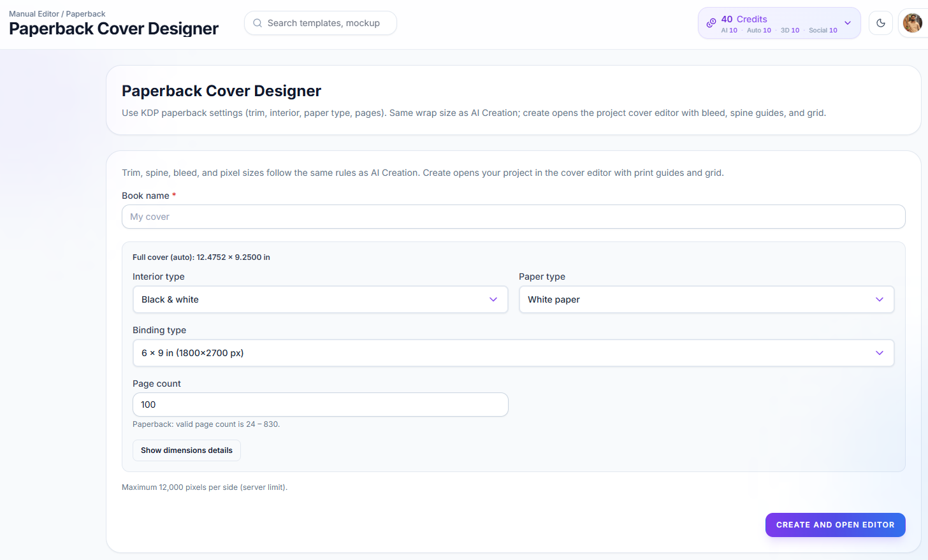Click the Manual Editor breadcrumb link

pyautogui.click(x=34, y=14)
